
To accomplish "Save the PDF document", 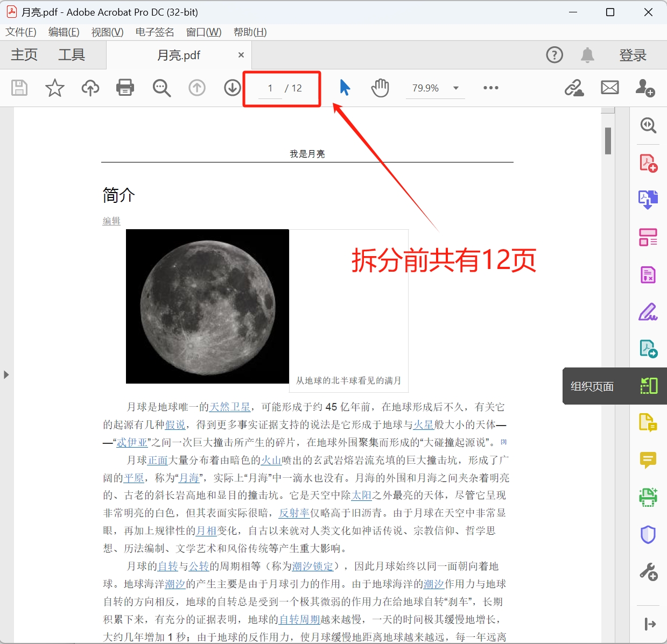I will tap(19, 88).
